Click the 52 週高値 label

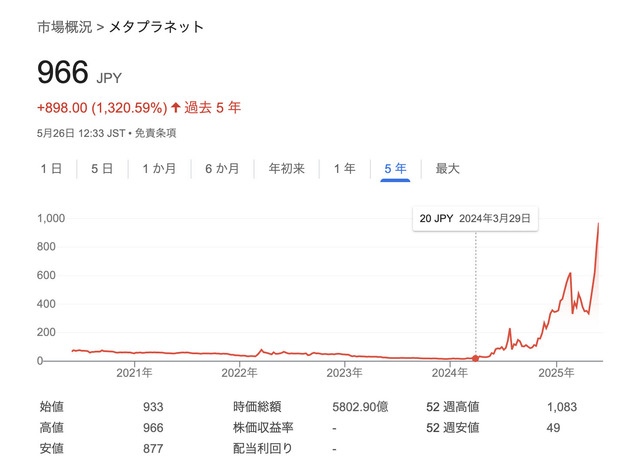coord(453,407)
